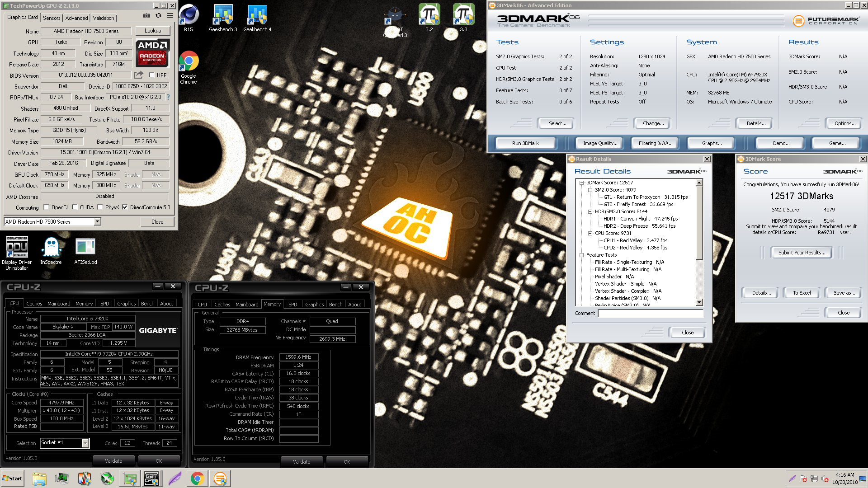
Task: Open the Display Driver Uninstaller shortcut
Action: (x=17, y=253)
